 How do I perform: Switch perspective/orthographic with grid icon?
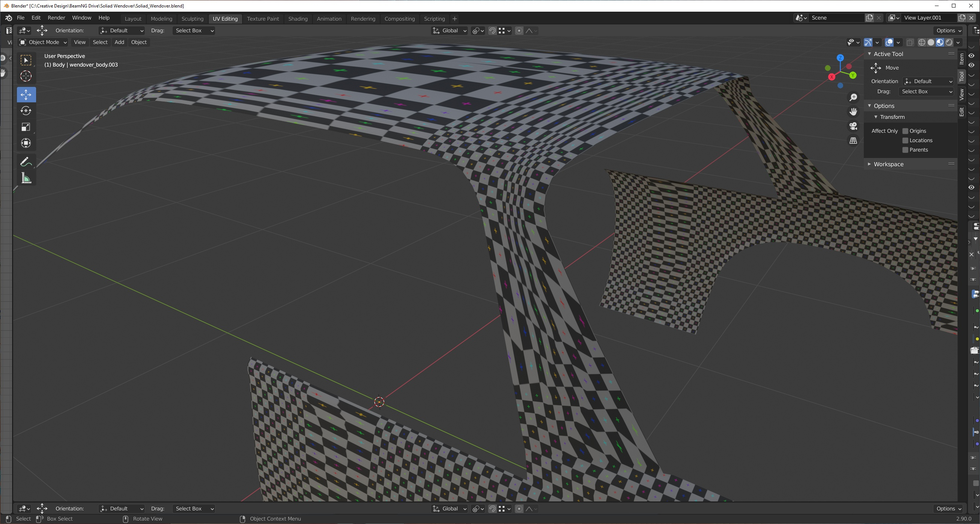pyautogui.click(x=853, y=141)
